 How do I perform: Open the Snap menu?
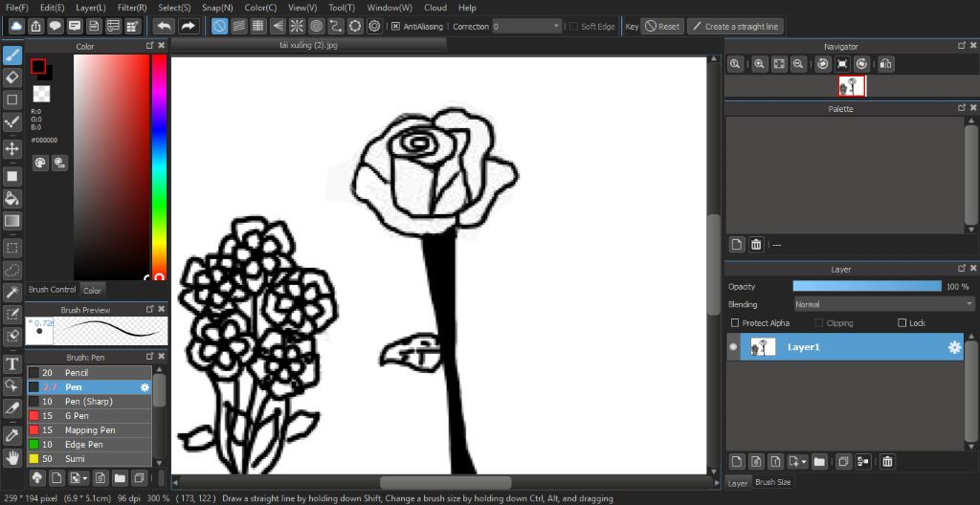tap(217, 8)
